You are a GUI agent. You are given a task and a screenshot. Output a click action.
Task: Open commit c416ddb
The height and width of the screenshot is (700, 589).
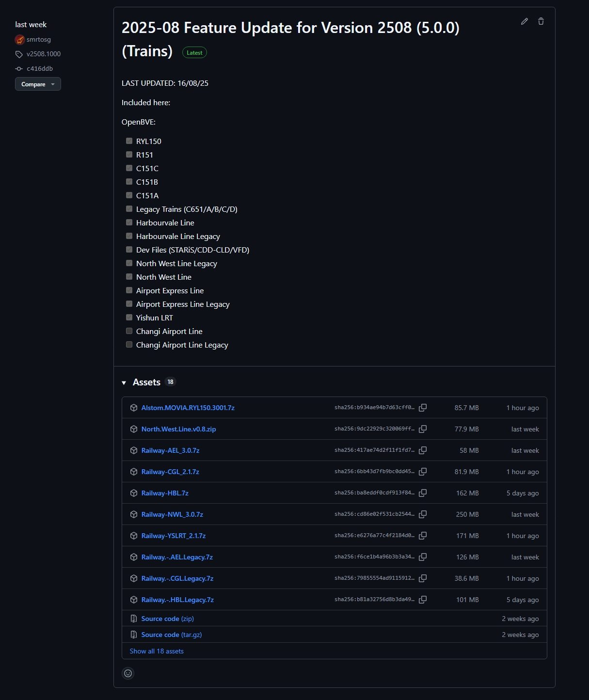[x=40, y=68]
